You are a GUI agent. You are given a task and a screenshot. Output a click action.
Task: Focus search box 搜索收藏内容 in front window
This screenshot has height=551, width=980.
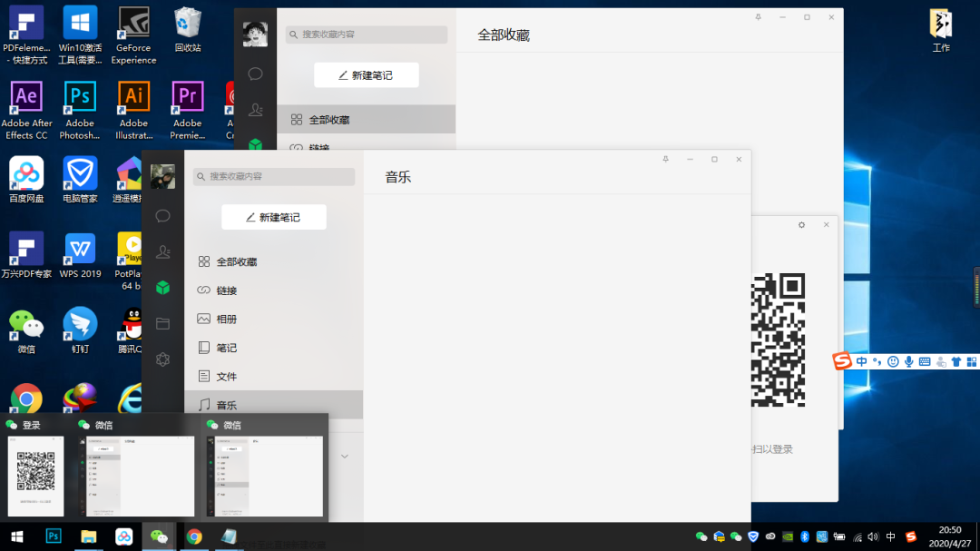pos(274,176)
